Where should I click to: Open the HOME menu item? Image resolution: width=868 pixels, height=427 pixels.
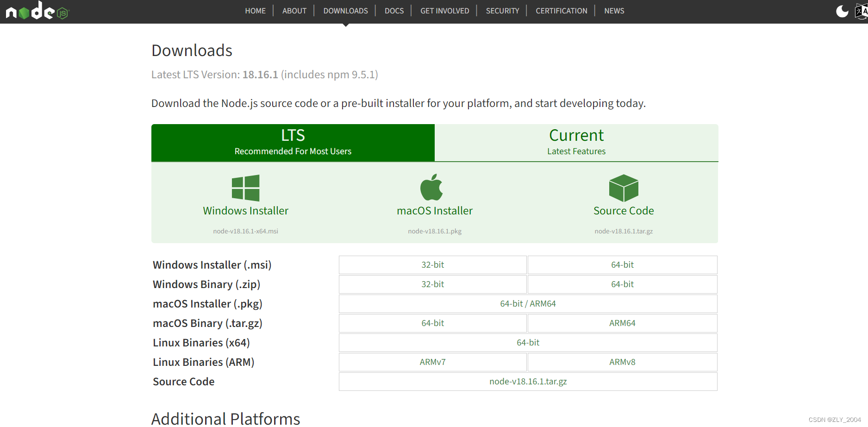(x=256, y=11)
